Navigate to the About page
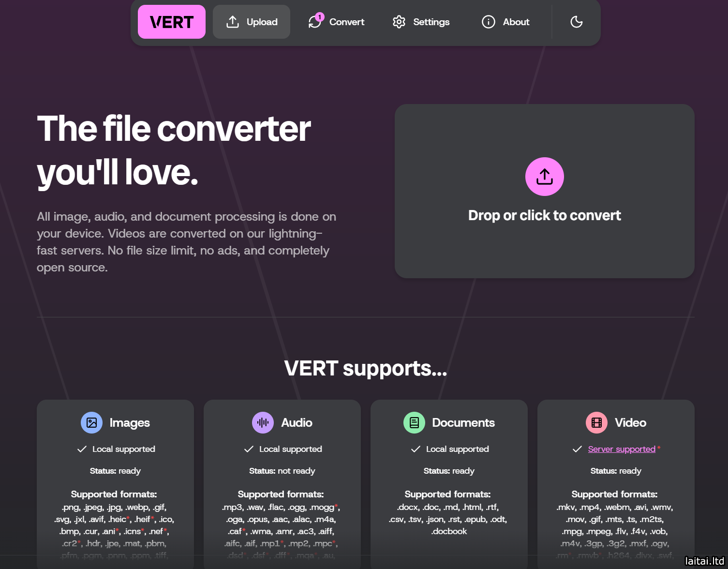The image size is (728, 569). coord(516,22)
